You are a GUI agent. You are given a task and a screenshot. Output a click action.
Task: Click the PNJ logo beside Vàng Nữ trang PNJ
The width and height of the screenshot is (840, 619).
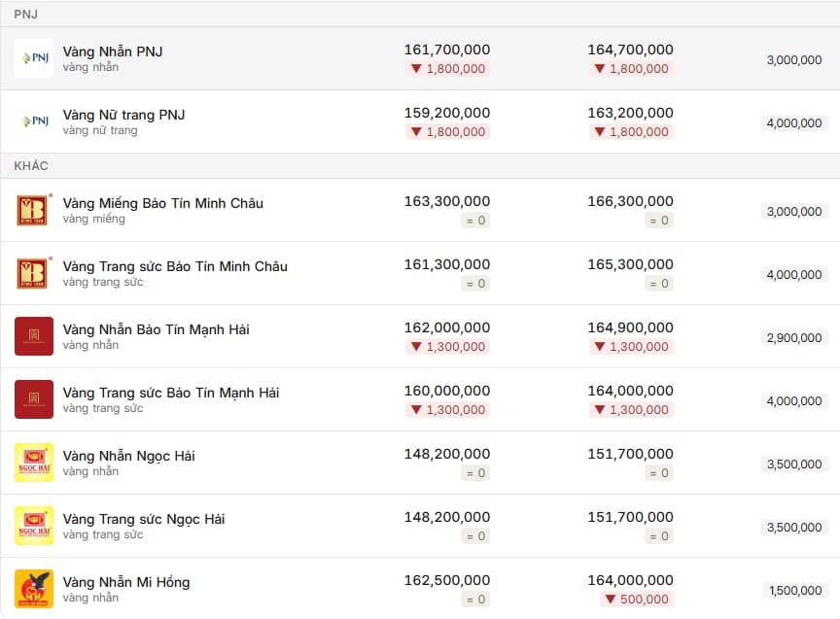[34, 121]
